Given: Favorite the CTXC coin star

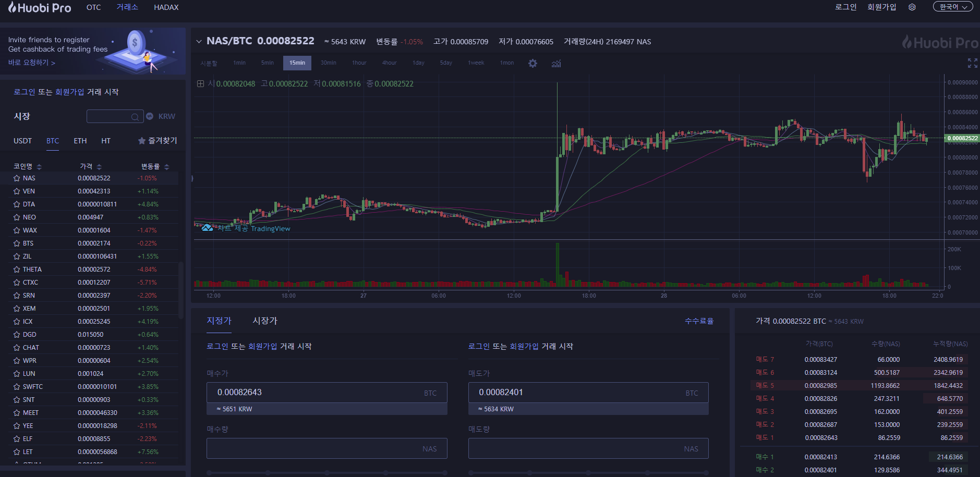Looking at the screenshot, I should click(17, 283).
